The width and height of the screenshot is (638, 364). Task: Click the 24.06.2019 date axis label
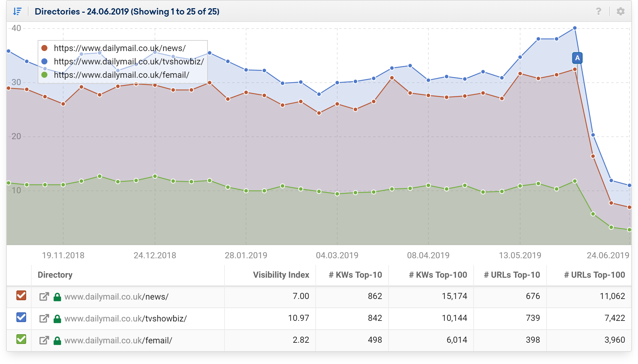pos(608,256)
